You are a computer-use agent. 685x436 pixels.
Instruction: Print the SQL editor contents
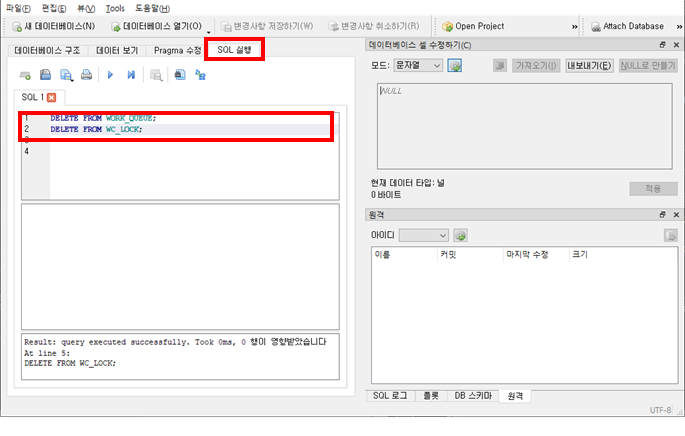click(86, 75)
